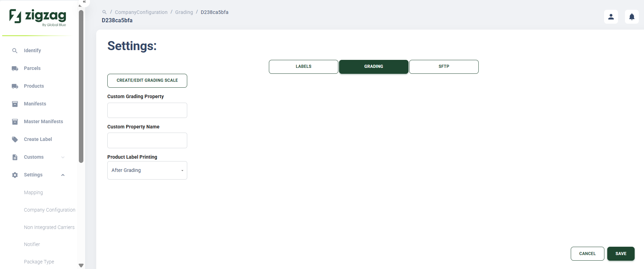Viewport: 644px width, 269px height.
Task: Open the notifications bell
Action: [632, 17]
